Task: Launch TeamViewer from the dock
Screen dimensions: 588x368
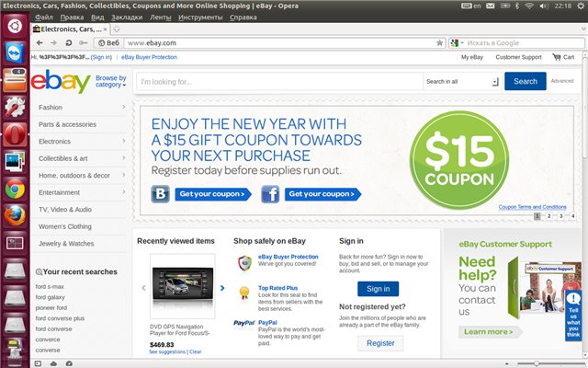Action: (15, 52)
